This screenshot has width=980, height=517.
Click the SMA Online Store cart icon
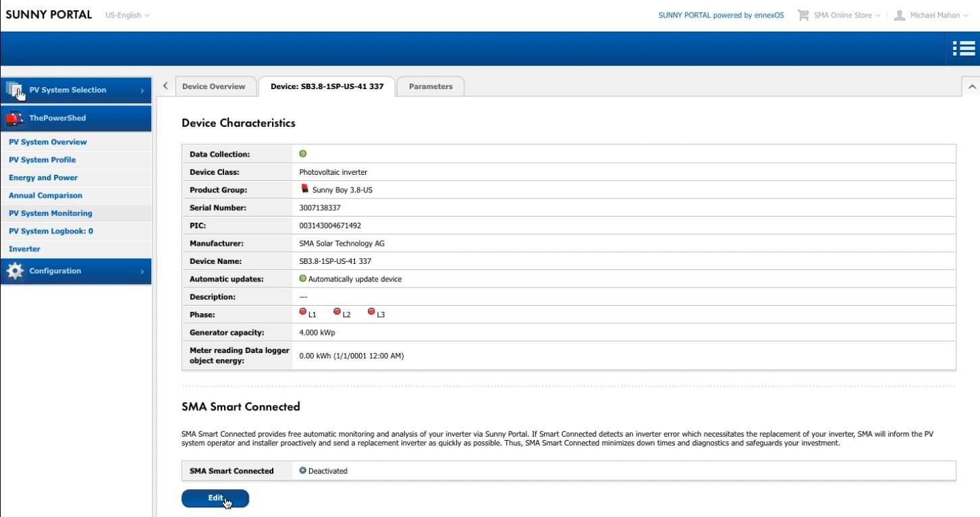(803, 15)
